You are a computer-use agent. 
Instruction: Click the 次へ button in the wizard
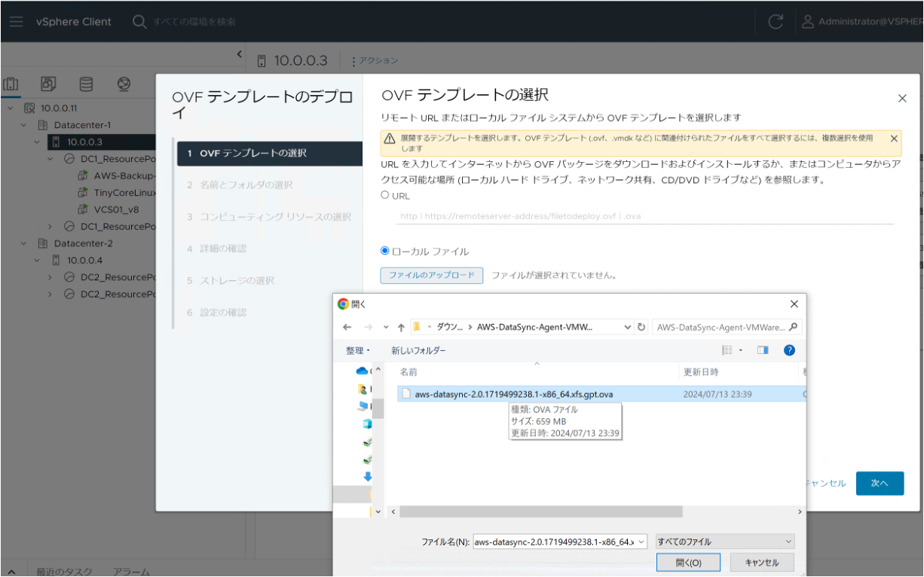pos(880,483)
